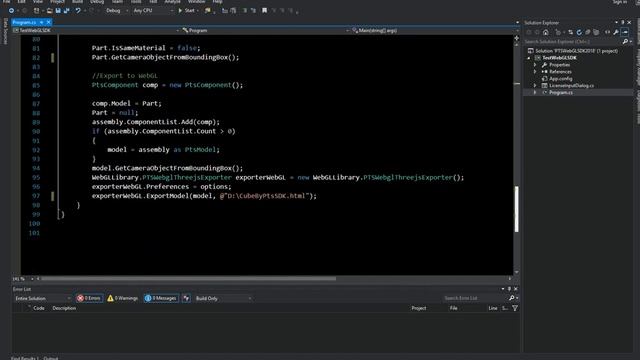Viewport: 640px width, 360px height.
Task: Click the Save icon in toolbar
Action: [x=58, y=11]
